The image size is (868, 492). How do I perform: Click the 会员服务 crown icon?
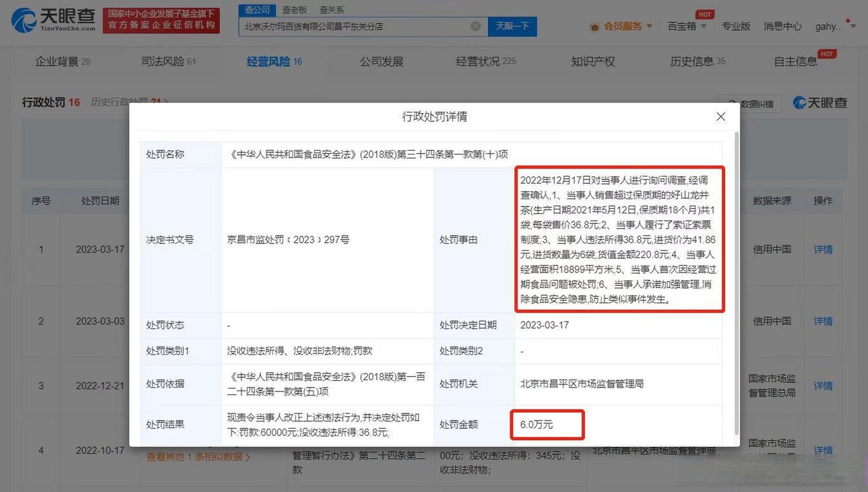click(x=594, y=26)
